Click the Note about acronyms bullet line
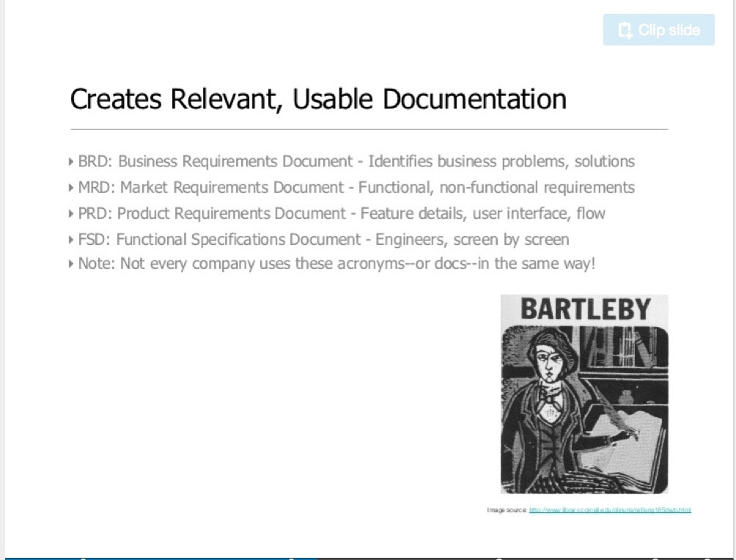This screenshot has width=736, height=560. (x=332, y=263)
